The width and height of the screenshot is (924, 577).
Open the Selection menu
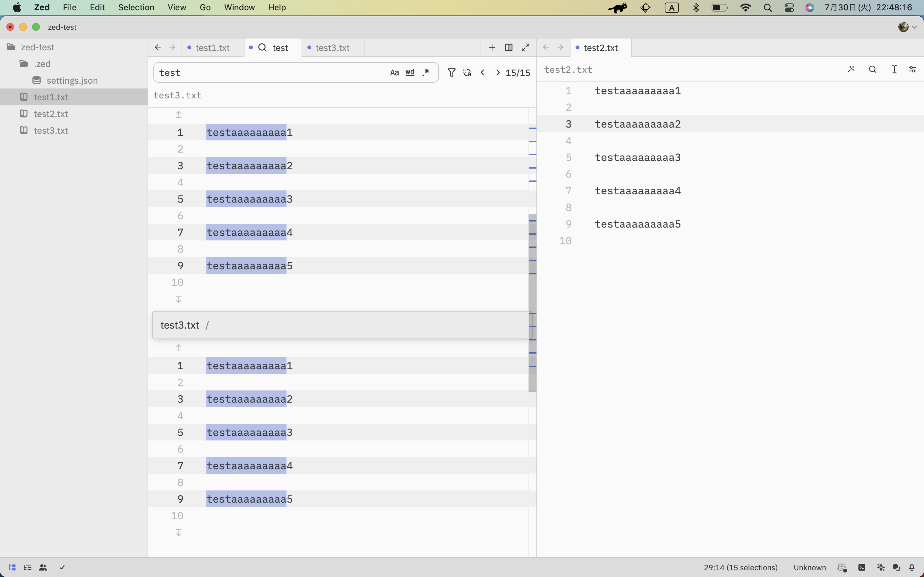(136, 7)
